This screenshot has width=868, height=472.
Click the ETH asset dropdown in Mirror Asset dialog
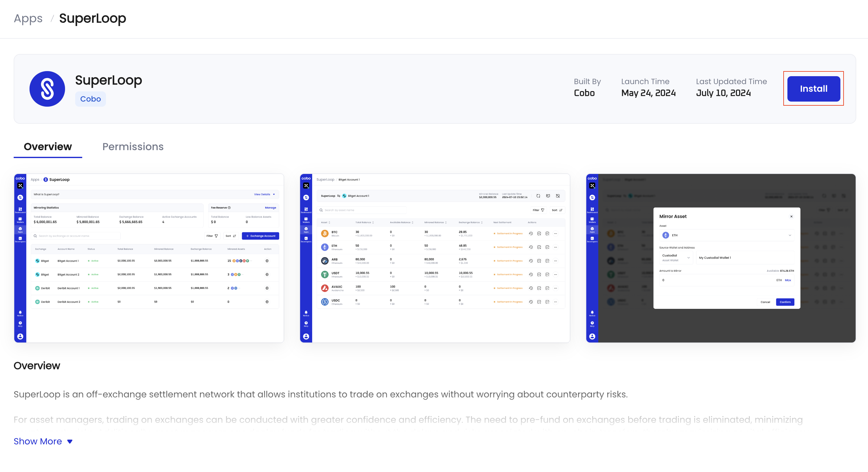pyautogui.click(x=726, y=235)
